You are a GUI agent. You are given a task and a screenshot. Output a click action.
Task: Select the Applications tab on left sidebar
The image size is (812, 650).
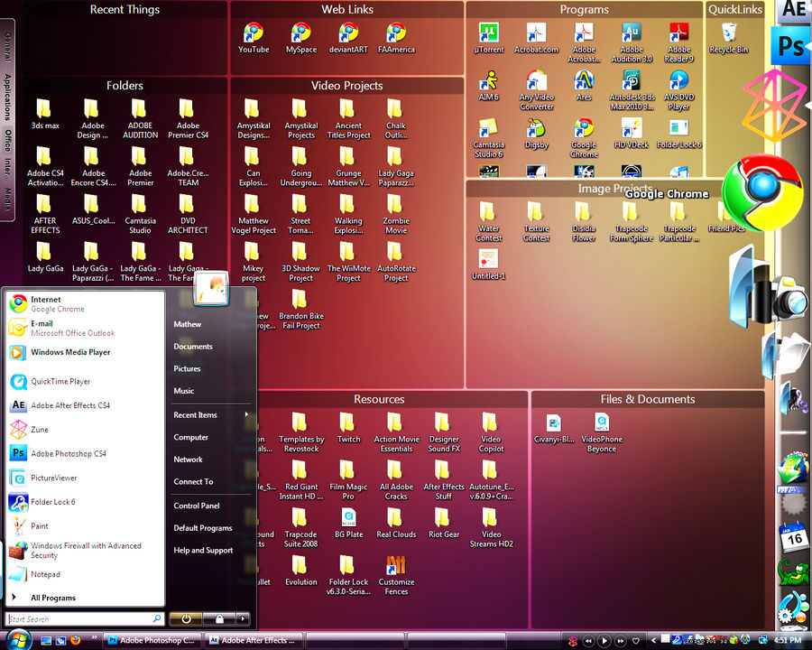pyautogui.click(x=7, y=97)
